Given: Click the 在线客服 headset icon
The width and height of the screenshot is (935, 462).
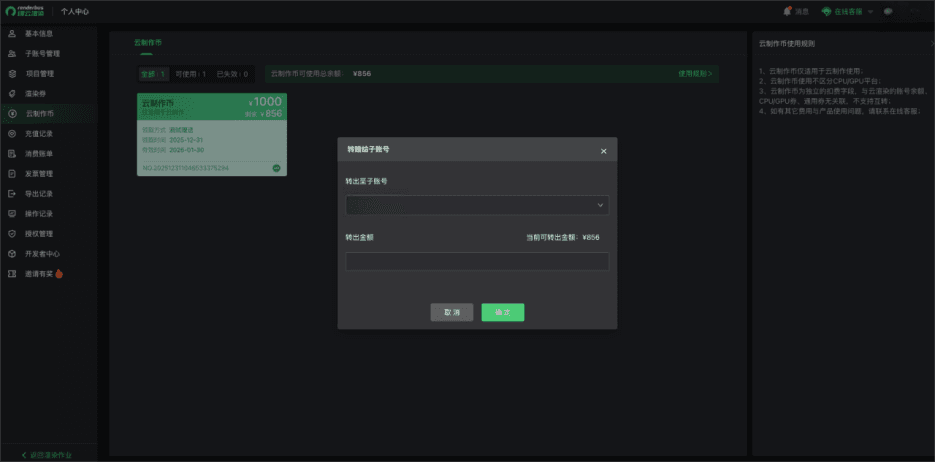Looking at the screenshot, I should (827, 11).
